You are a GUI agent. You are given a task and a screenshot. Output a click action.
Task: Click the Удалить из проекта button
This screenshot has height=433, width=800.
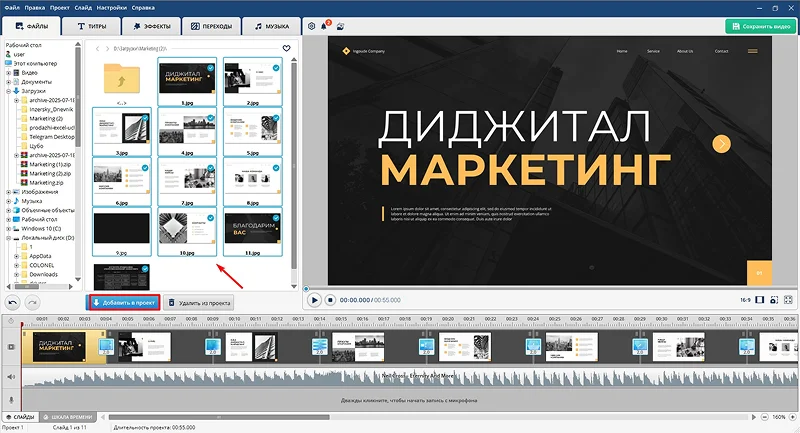(199, 303)
